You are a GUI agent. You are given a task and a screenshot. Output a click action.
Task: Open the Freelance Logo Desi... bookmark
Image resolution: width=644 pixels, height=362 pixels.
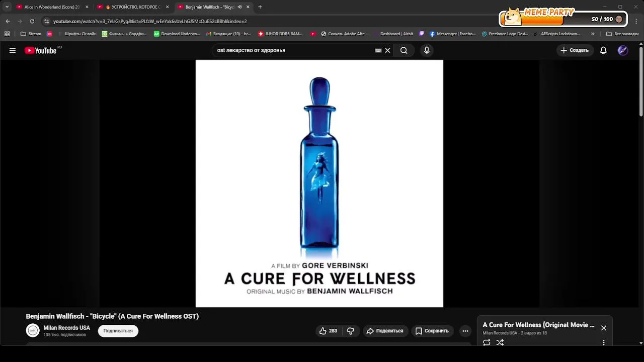[x=505, y=34]
